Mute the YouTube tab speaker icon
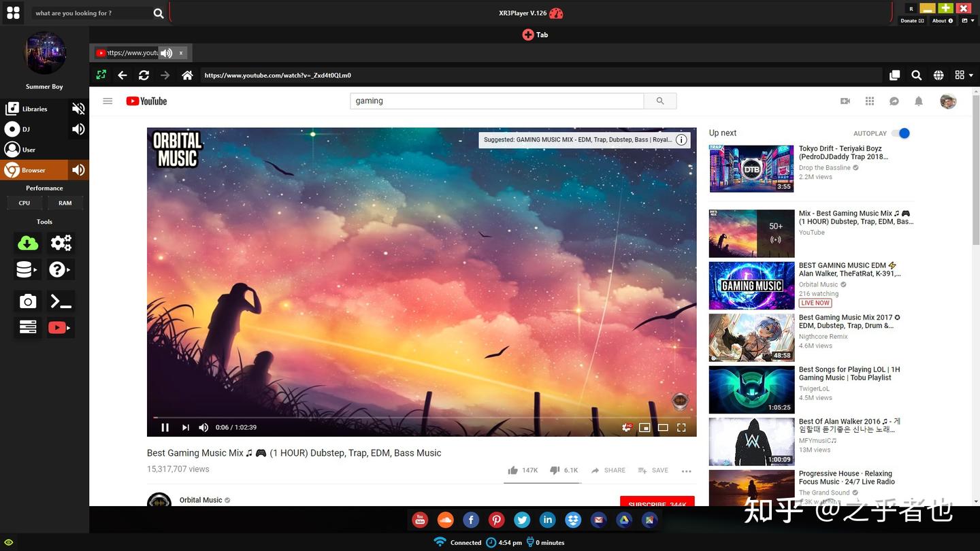The image size is (980, 551). (x=166, y=52)
